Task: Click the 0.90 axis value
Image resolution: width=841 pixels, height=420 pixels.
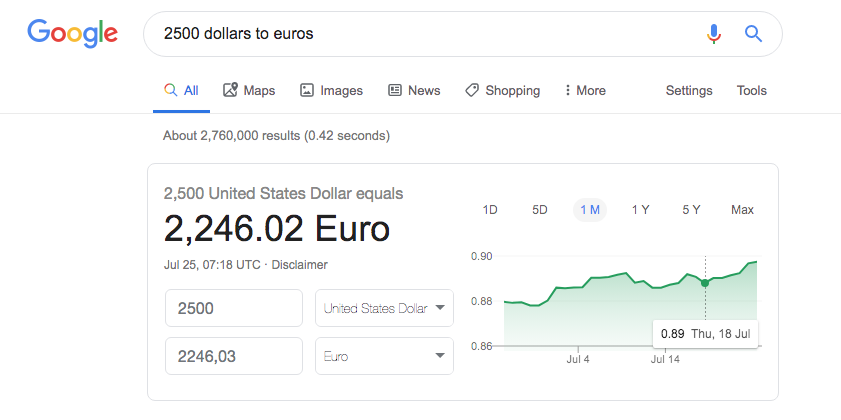Action: click(x=482, y=256)
